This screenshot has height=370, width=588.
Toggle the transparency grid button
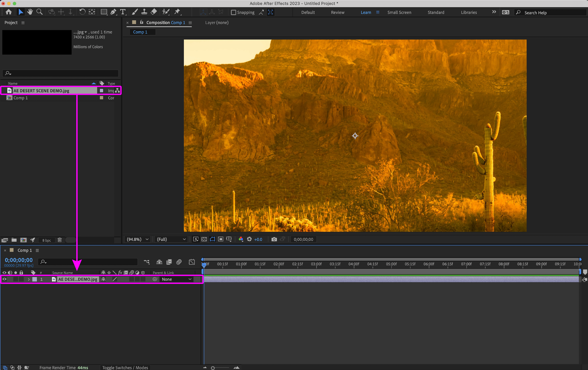204,239
